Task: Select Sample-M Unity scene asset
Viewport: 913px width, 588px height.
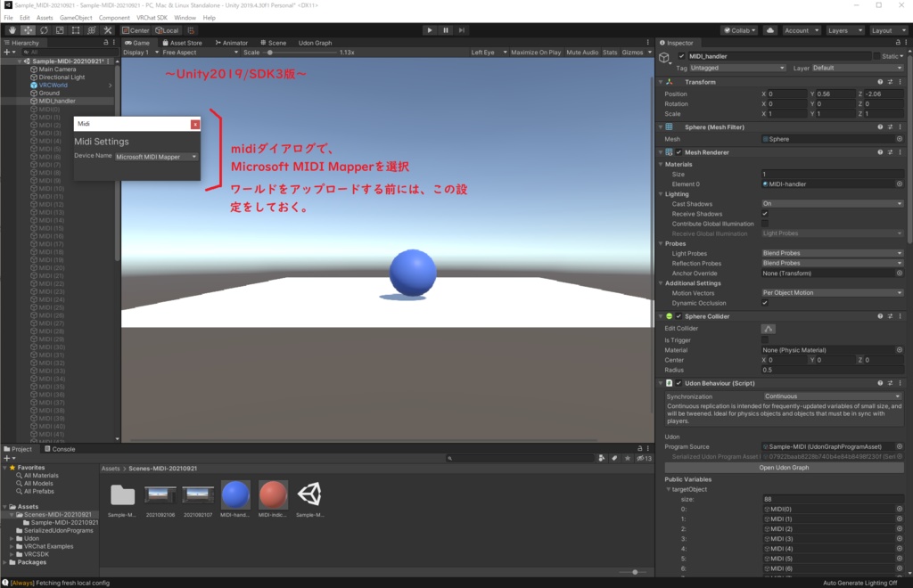Action: point(309,495)
